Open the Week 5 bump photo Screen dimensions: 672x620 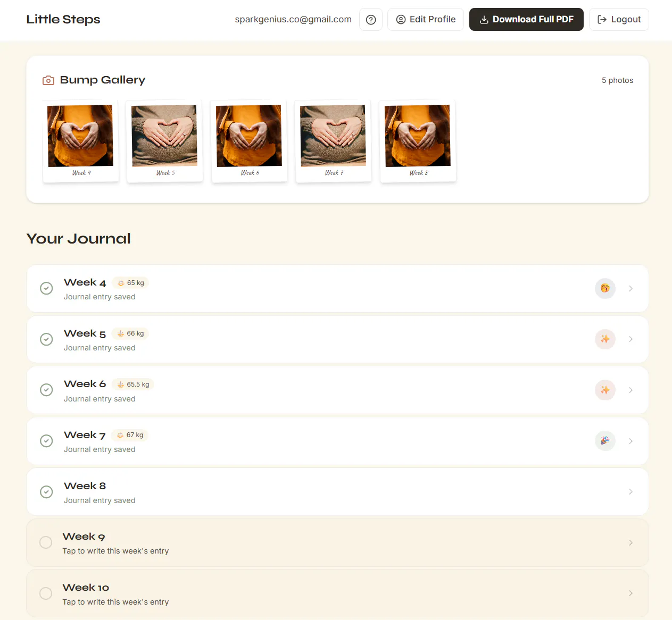click(165, 141)
